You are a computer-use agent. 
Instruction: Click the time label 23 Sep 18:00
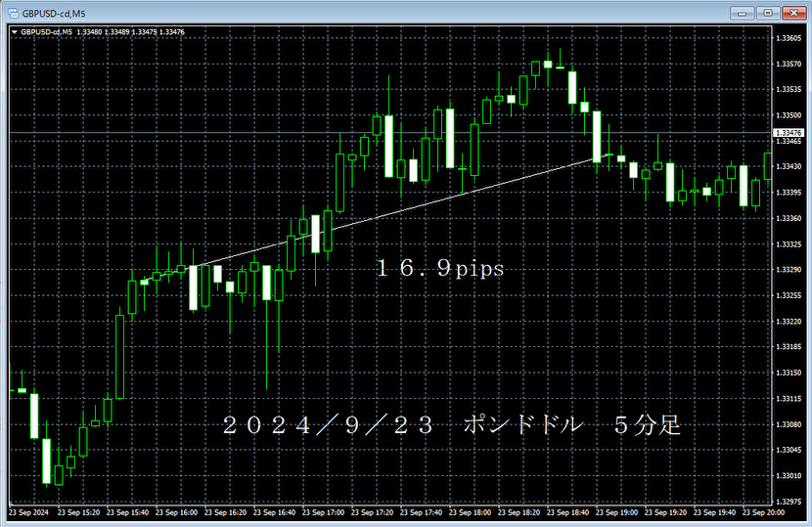[x=470, y=512]
